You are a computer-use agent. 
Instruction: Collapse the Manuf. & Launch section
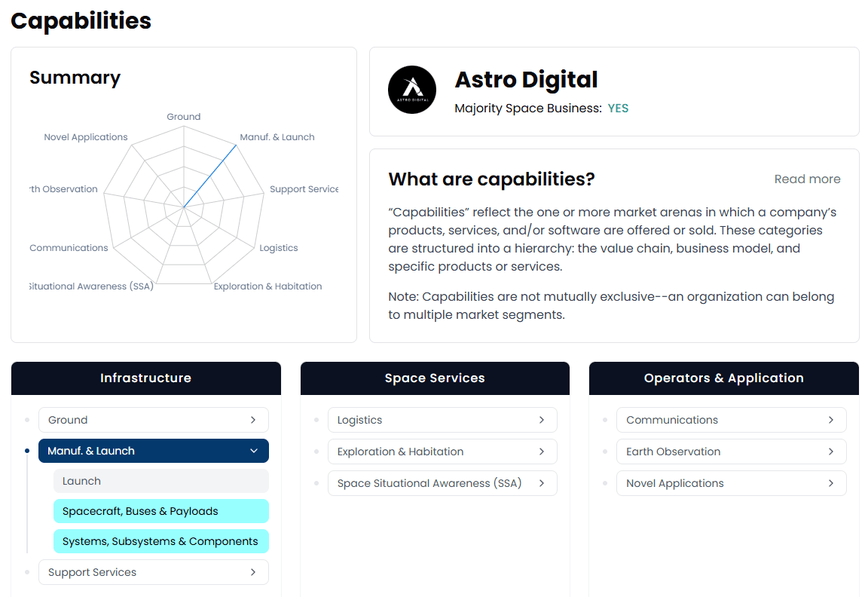point(253,451)
